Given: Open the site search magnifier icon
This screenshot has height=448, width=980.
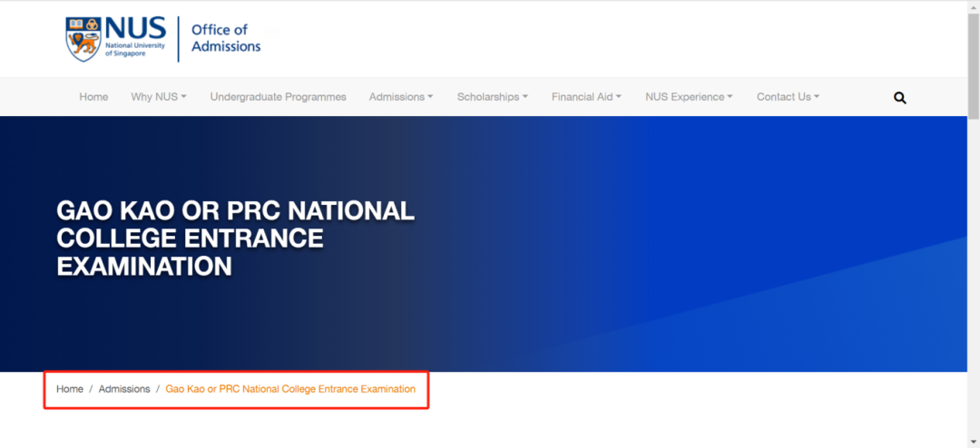Looking at the screenshot, I should pyautogui.click(x=900, y=97).
